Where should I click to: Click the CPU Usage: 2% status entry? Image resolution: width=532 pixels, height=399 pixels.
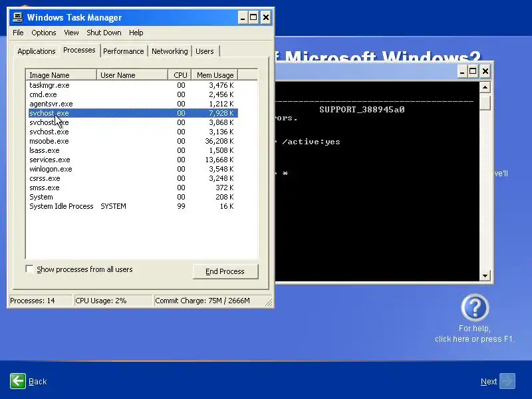112,301
